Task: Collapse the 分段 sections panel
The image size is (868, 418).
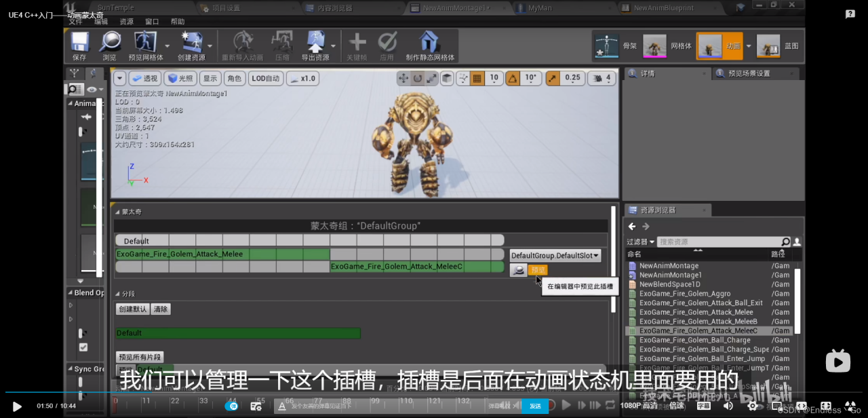Action: click(x=117, y=294)
